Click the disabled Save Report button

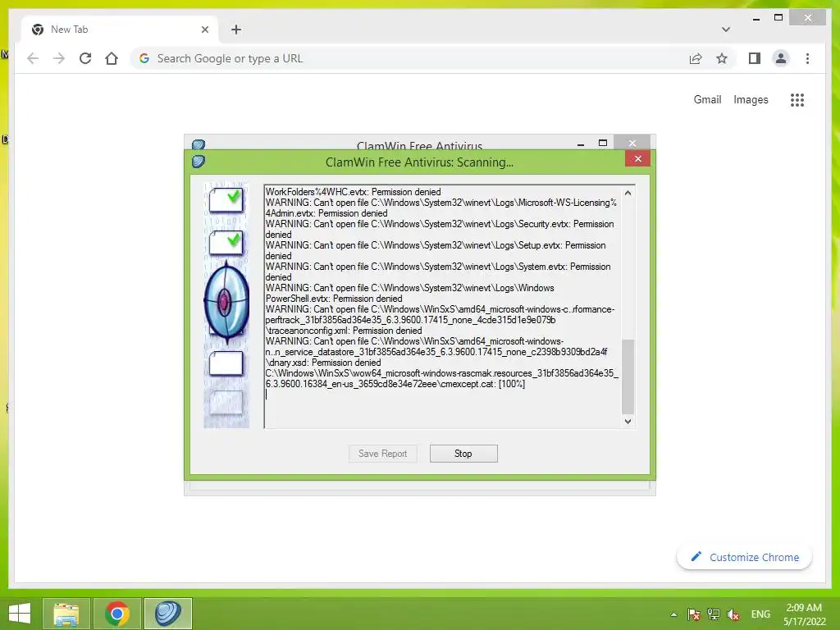(x=382, y=453)
